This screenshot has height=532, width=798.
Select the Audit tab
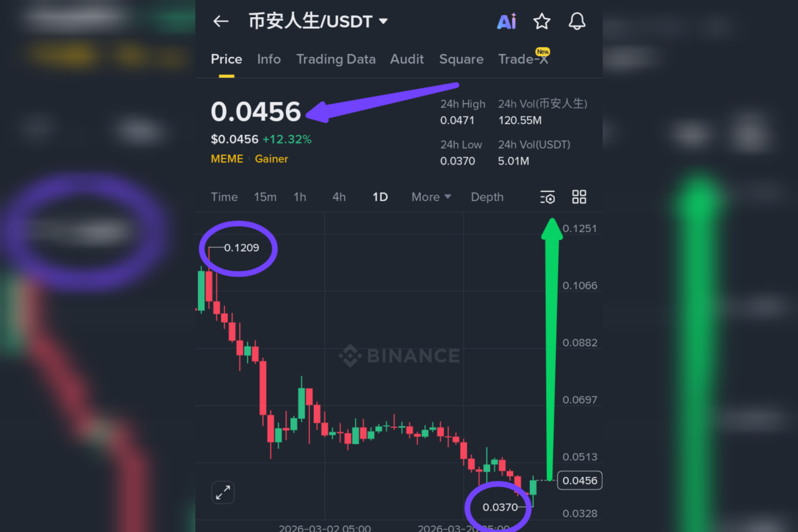coord(407,59)
